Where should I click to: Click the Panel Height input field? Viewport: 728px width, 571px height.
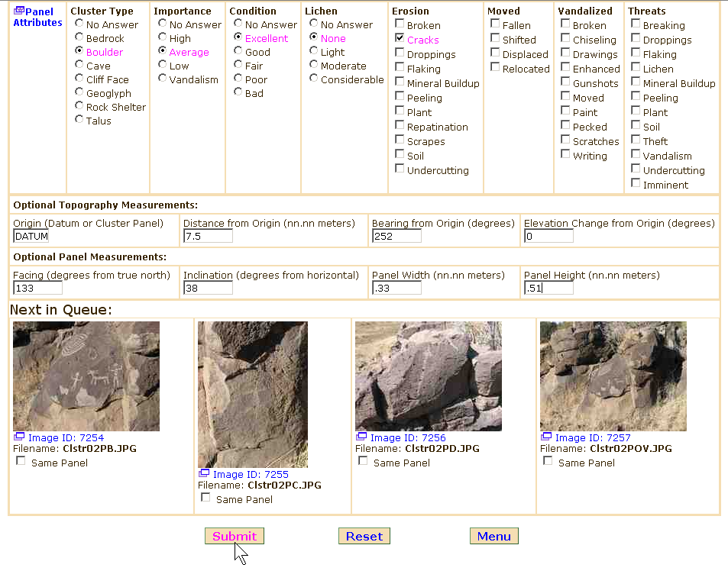pyautogui.click(x=548, y=289)
